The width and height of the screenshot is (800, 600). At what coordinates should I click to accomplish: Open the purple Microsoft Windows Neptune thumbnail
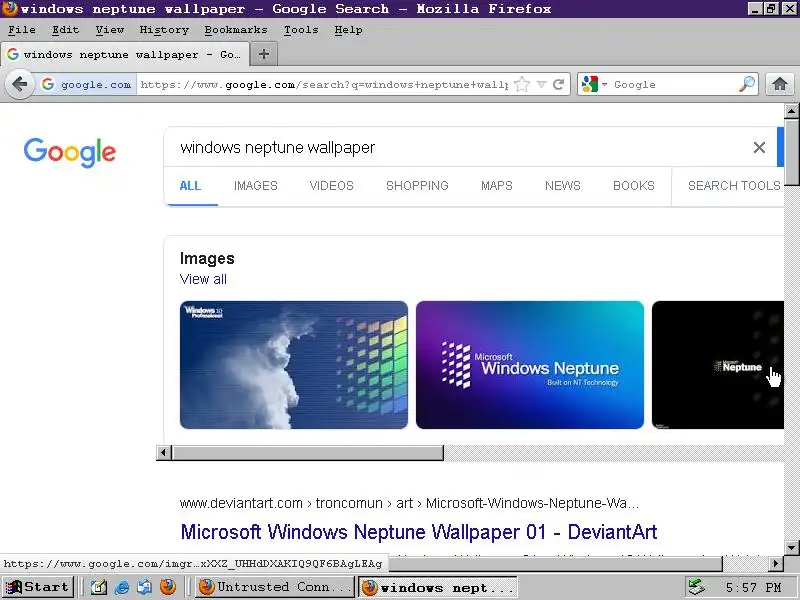[x=530, y=365]
